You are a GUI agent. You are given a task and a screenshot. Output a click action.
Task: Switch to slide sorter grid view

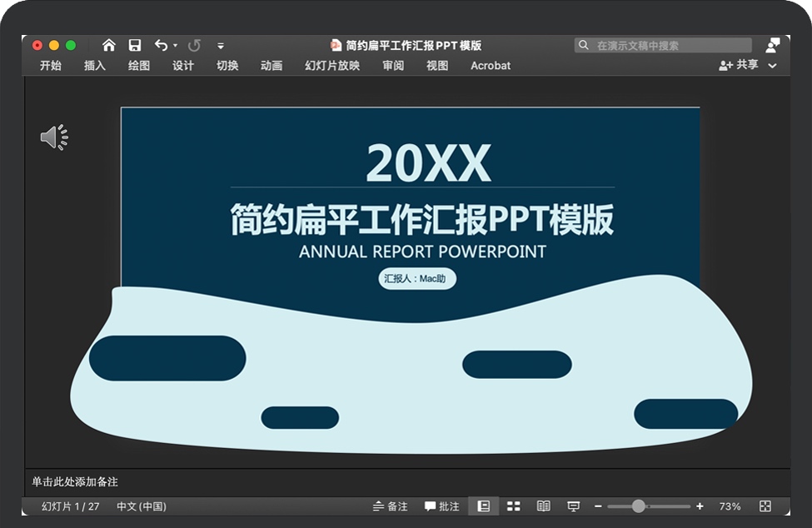coord(514,506)
